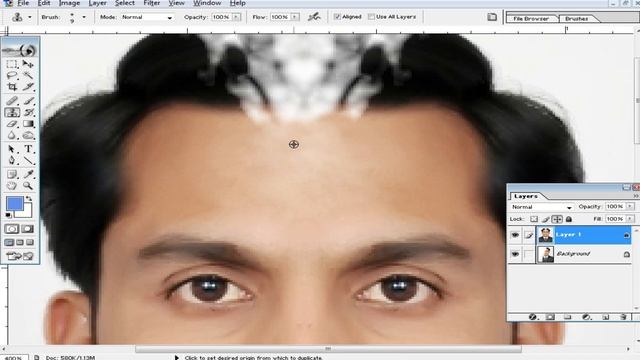This screenshot has width=640, height=360.
Task: Switch to File Browser tab
Action: [x=531, y=18]
